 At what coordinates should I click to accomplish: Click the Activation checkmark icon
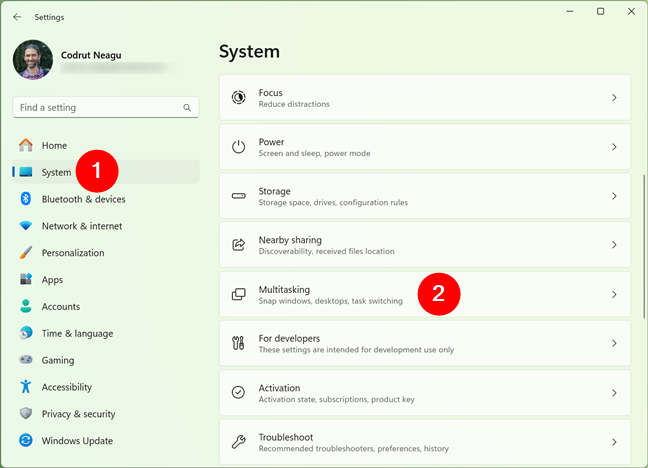point(238,392)
